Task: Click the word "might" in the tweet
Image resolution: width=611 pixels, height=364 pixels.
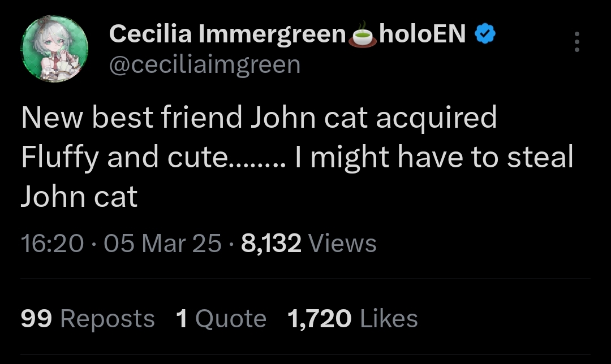Action: pyautogui.click(x=350, y=158)
